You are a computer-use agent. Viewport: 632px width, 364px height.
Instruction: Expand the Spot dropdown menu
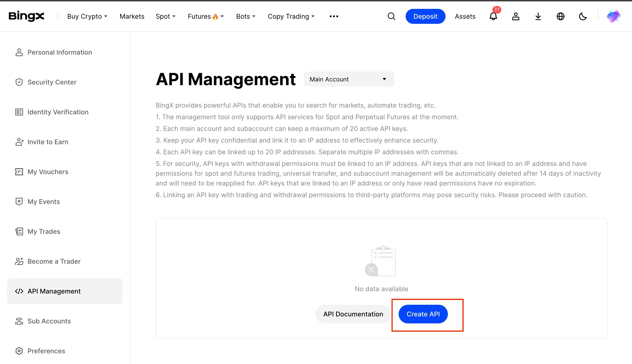[x=165, y=16]
